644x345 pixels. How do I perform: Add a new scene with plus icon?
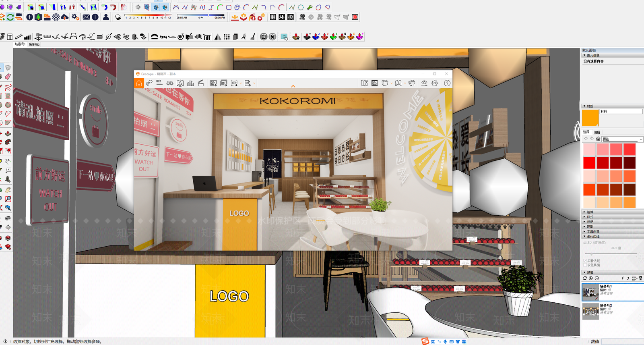591,278
